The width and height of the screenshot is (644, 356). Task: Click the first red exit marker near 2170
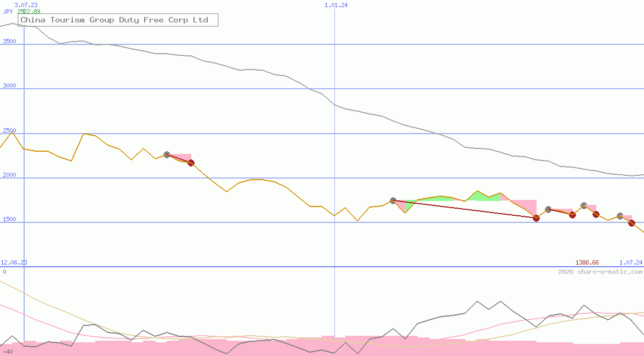click(x=191, y=163)
